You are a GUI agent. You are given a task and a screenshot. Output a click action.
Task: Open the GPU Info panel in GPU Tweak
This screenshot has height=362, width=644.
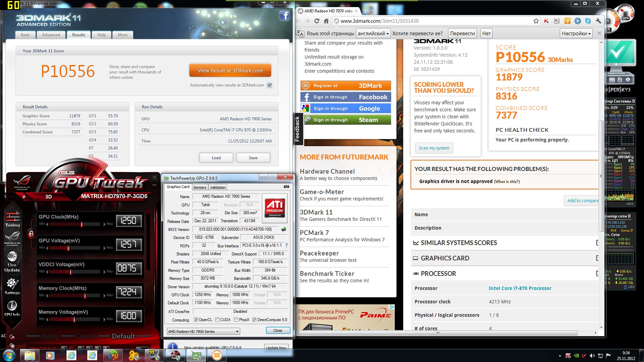(x=12, y=309)
